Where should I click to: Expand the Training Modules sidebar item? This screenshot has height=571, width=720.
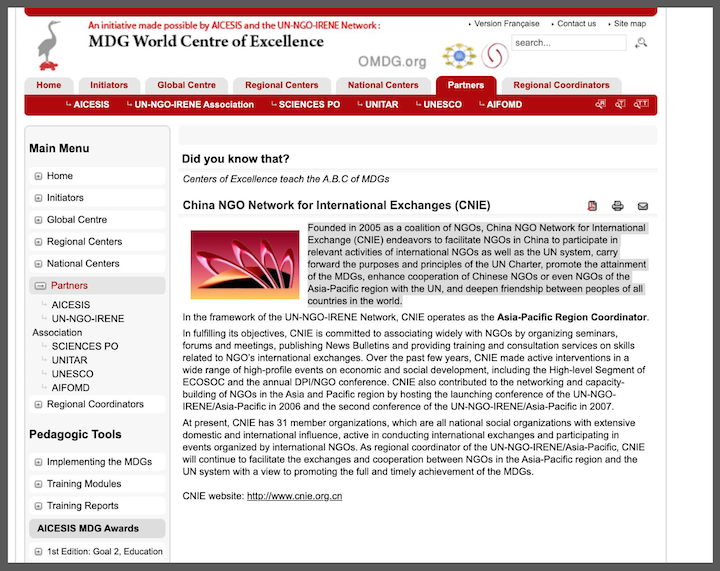pyautogui.click(x=39, y=484)
